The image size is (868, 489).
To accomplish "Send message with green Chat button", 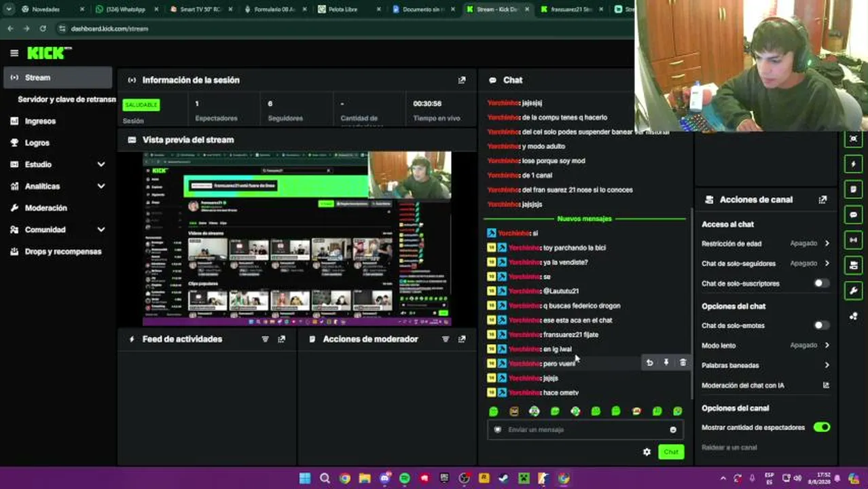I will point(670,452).
